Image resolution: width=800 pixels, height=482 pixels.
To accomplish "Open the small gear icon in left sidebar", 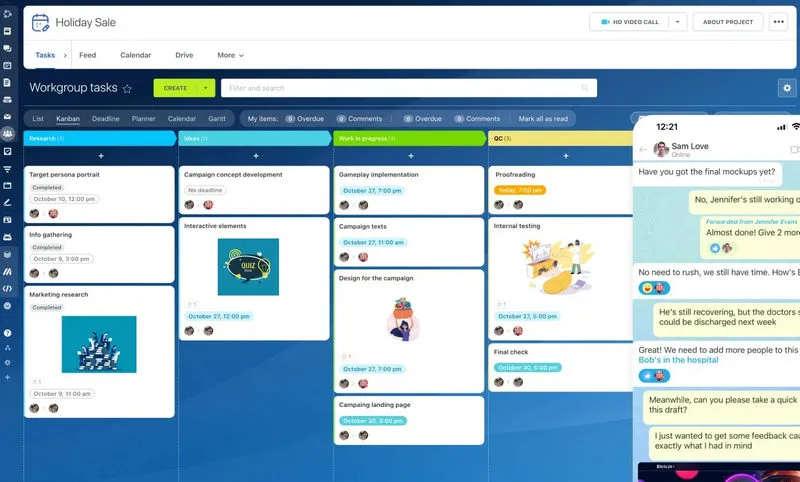I will click(7, 363).
